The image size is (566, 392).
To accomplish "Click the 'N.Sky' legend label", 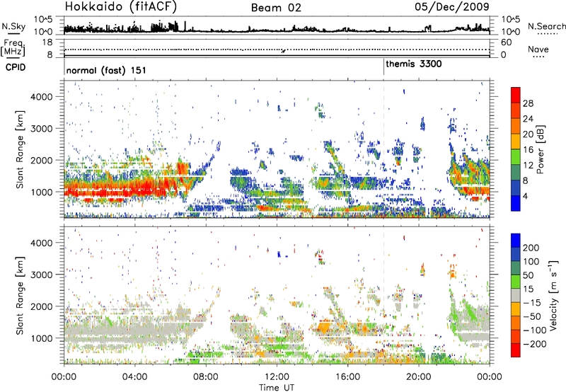I will [x=13, y=26].
